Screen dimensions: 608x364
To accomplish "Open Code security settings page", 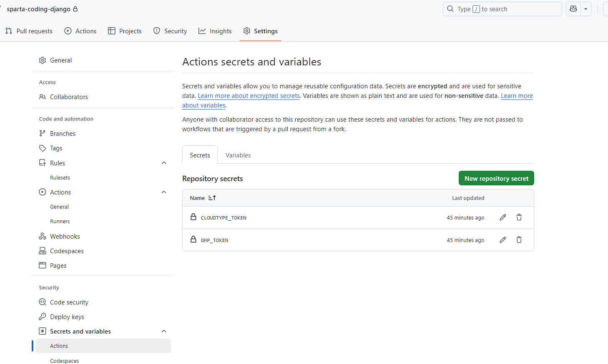I will click(x=69, y=302).
